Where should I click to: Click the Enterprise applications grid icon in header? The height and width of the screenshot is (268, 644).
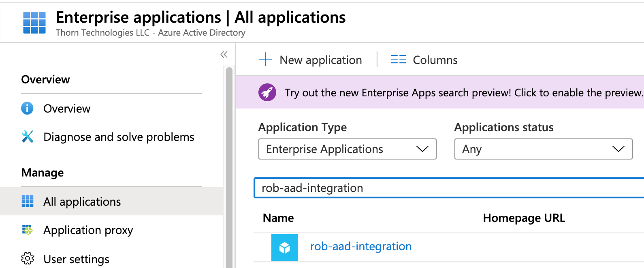click(34, 22)
